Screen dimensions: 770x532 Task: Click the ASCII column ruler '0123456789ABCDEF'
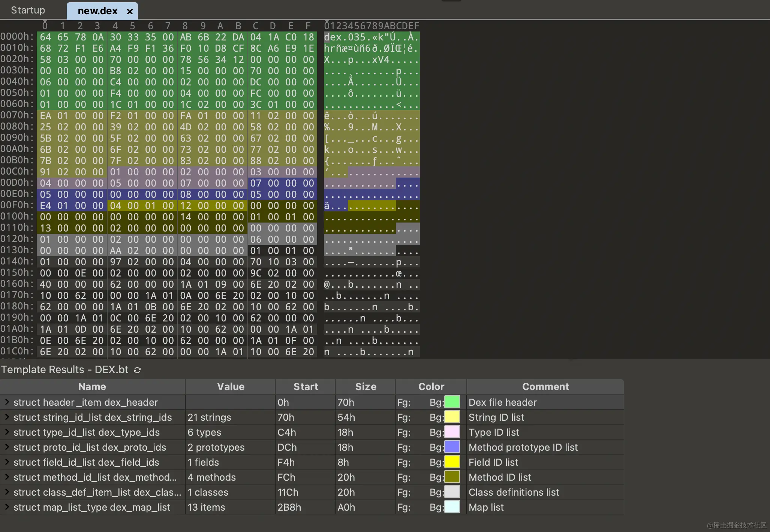[x=372, y=26]
